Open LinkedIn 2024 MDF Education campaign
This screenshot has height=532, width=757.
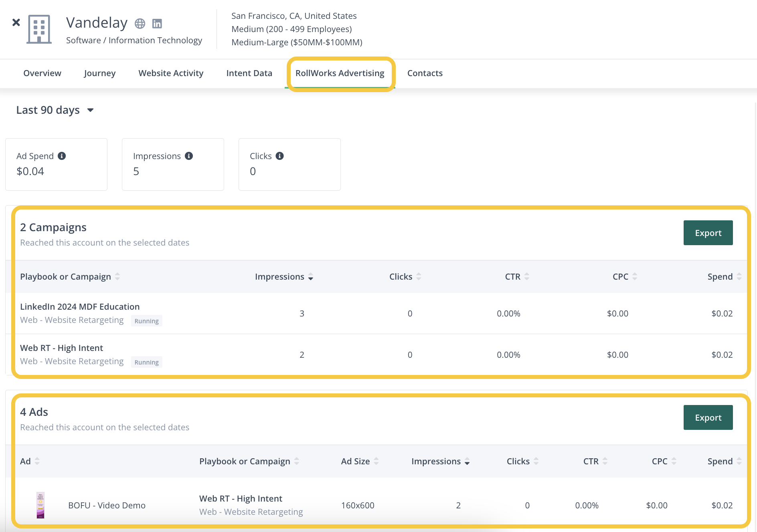[x=80, y=306]
